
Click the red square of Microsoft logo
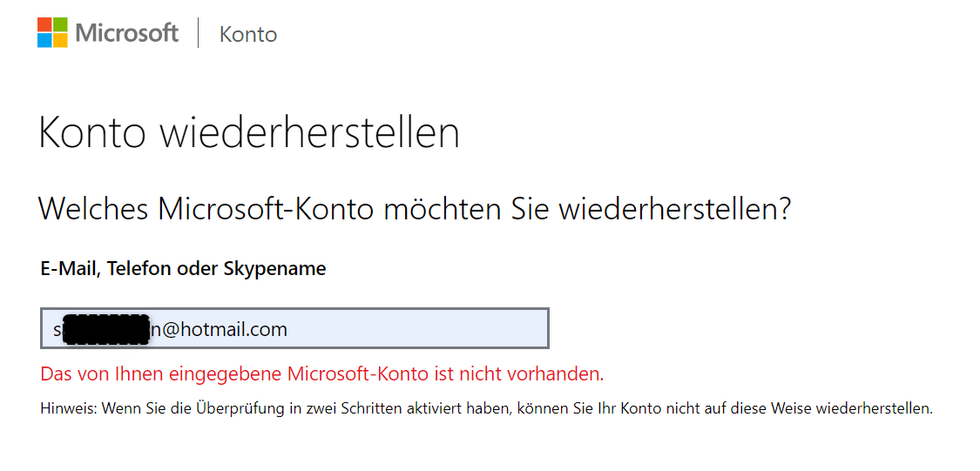(x=44, y=25)
